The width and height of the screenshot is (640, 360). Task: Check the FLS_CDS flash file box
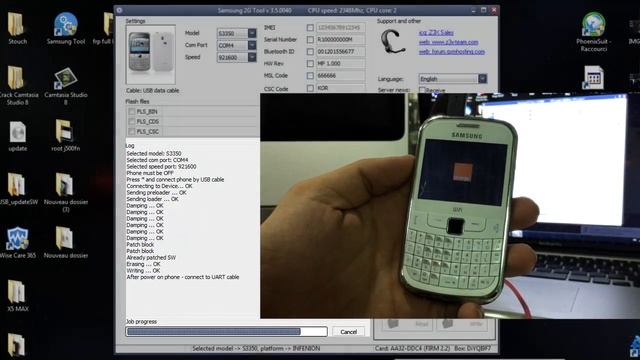tap(131, 122)
